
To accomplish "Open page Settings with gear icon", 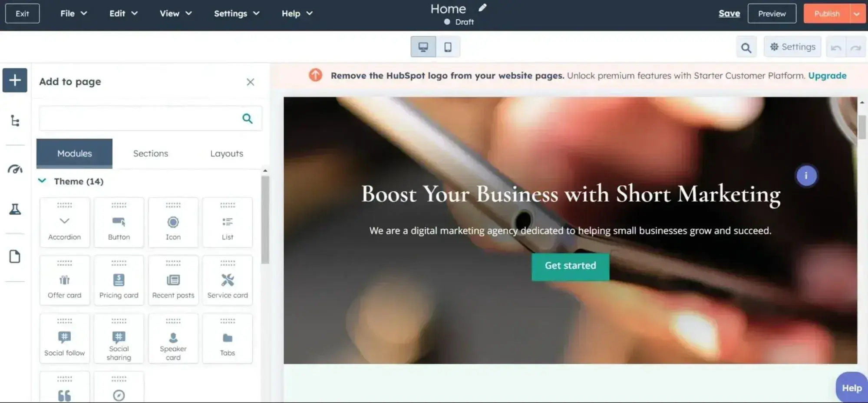I will click(x=792, y=47).
